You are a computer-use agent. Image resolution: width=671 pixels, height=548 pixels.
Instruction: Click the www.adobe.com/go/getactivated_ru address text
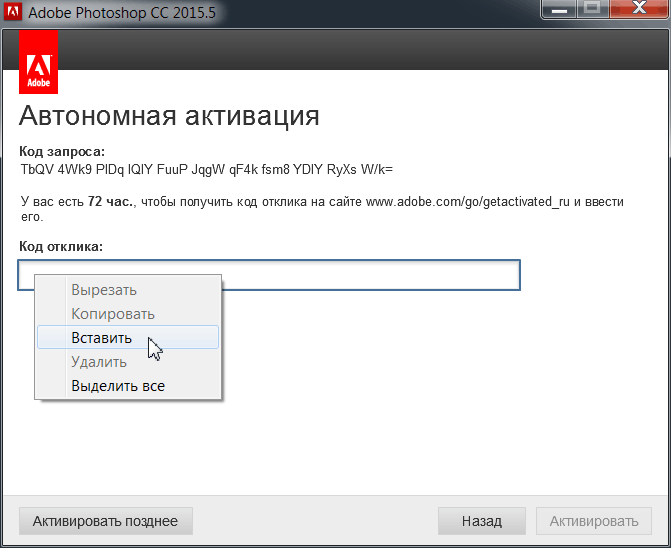pyautogui.click(x=468, y=201)
